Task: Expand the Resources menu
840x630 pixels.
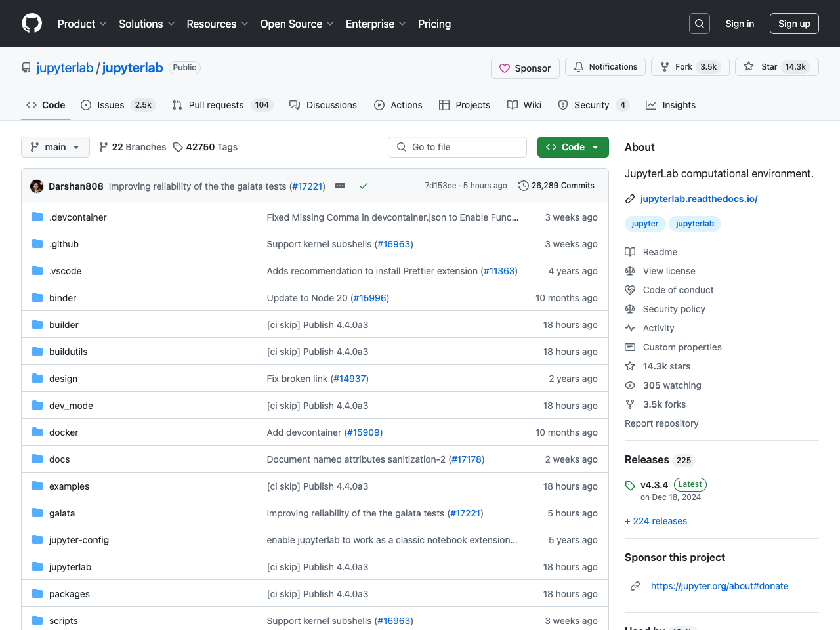Action: click(x=217, y=24)
